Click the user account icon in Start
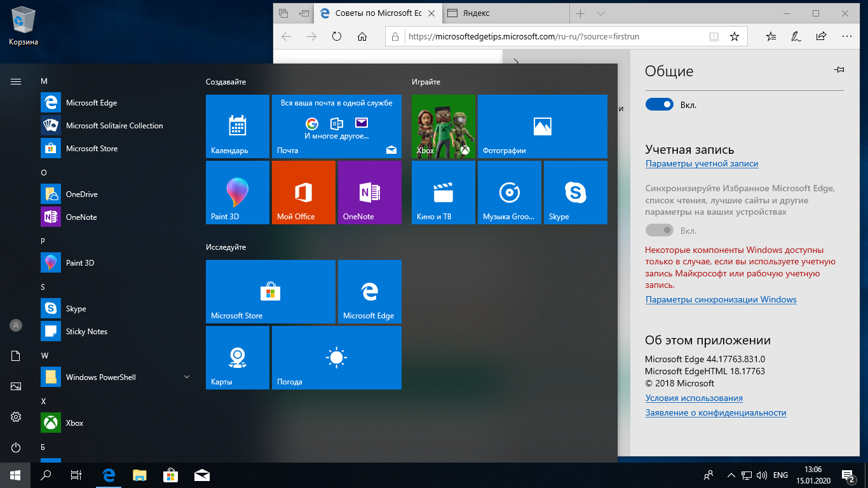 [16, 325]
